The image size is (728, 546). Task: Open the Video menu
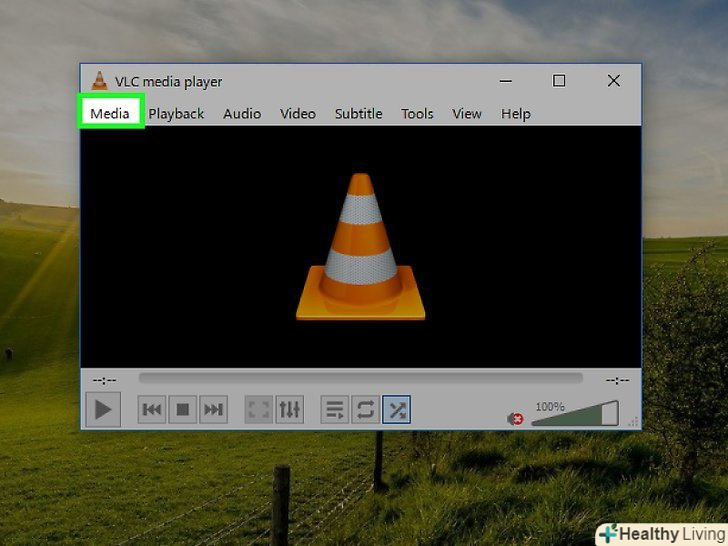pyautogui.click(x=298, y=114)
